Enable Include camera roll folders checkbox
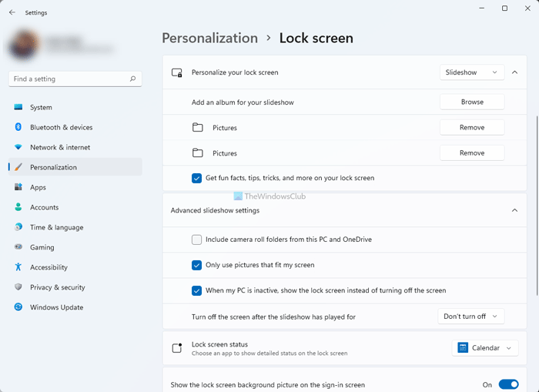The width and height of the screenshot is (539, 392). (197, 240)
